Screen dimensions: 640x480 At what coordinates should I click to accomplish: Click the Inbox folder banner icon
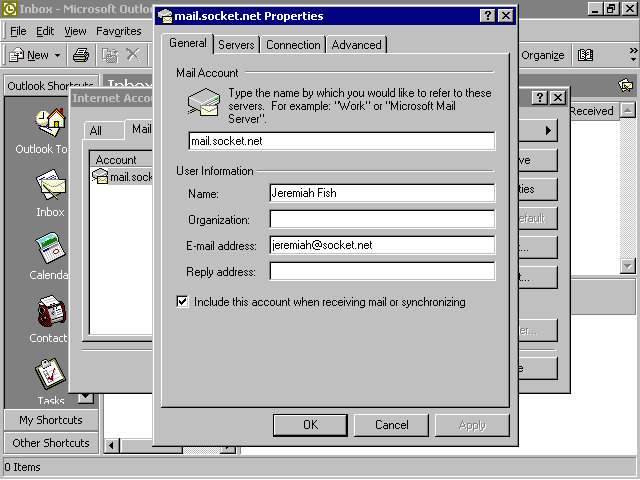click(x=626, y=85)
